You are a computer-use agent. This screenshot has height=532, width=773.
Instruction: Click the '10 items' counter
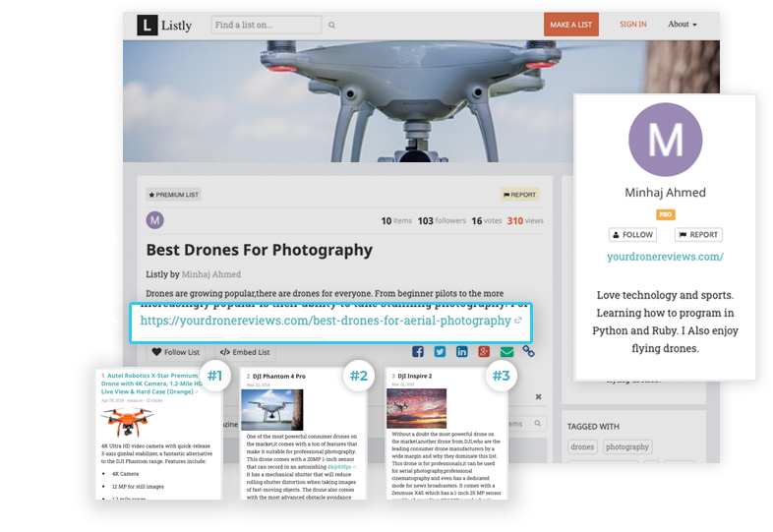pos(396,221)
